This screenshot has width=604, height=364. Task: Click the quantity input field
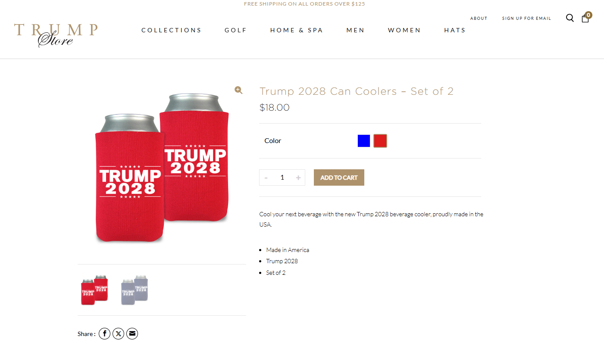[282, 177]
